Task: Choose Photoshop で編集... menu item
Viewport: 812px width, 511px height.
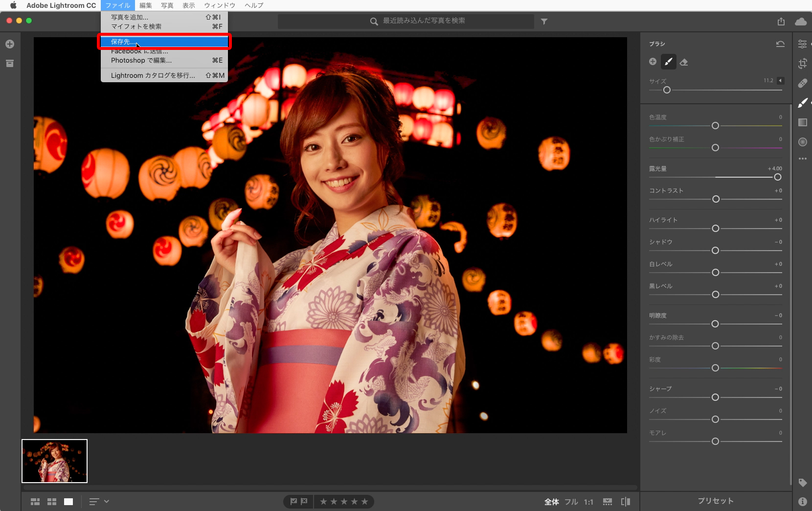Action: click(x=164, y=60)
